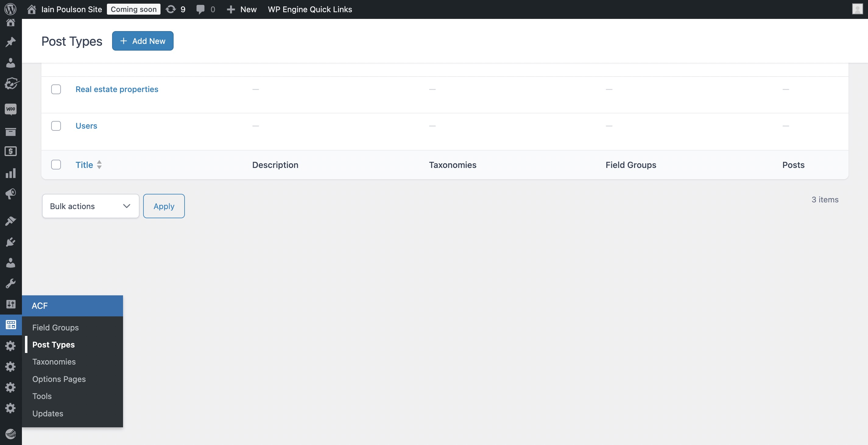
Task: Select Options Pages in ACF submenu
Action: click(x=59, y=379)
